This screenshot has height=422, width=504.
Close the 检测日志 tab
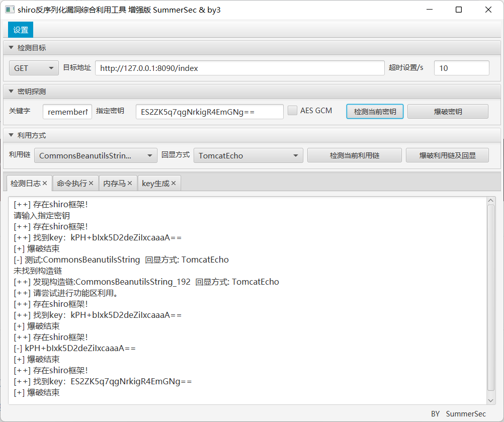tap(45, 183)
